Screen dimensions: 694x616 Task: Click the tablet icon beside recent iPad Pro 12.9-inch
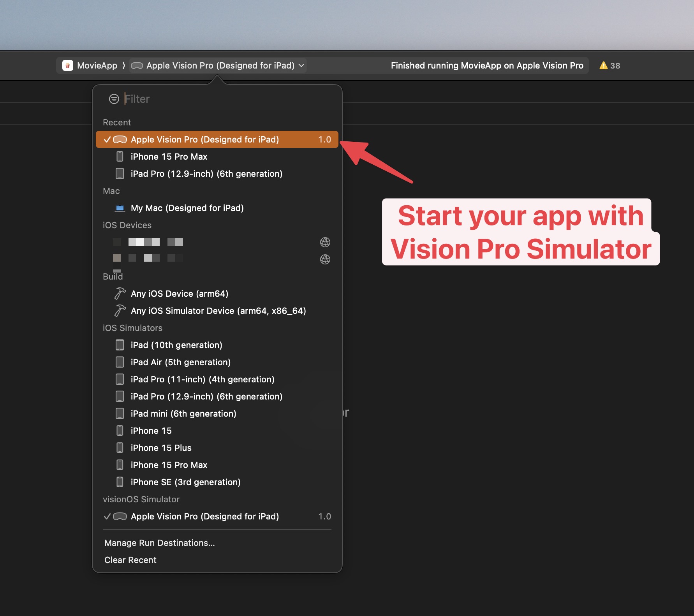point(120,174)
